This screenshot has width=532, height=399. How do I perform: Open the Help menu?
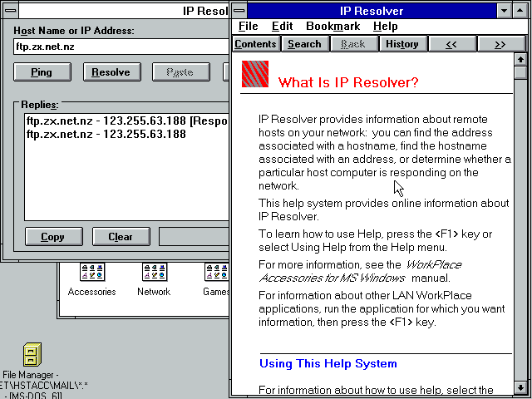[385, 26]
